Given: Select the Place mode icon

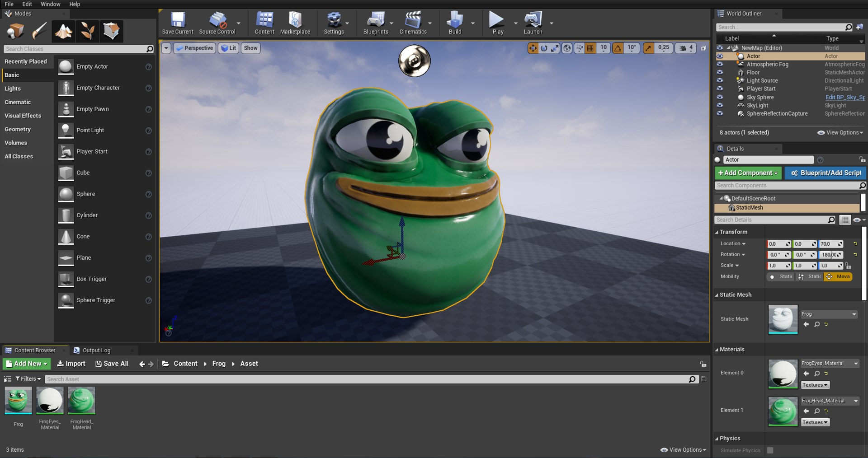Looking at the screenshot, I should (15, 31).
